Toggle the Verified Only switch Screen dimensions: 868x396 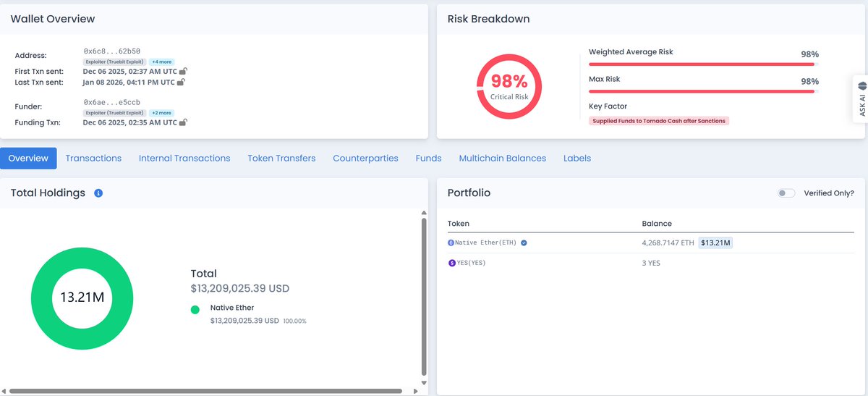(x=786, y=193)
